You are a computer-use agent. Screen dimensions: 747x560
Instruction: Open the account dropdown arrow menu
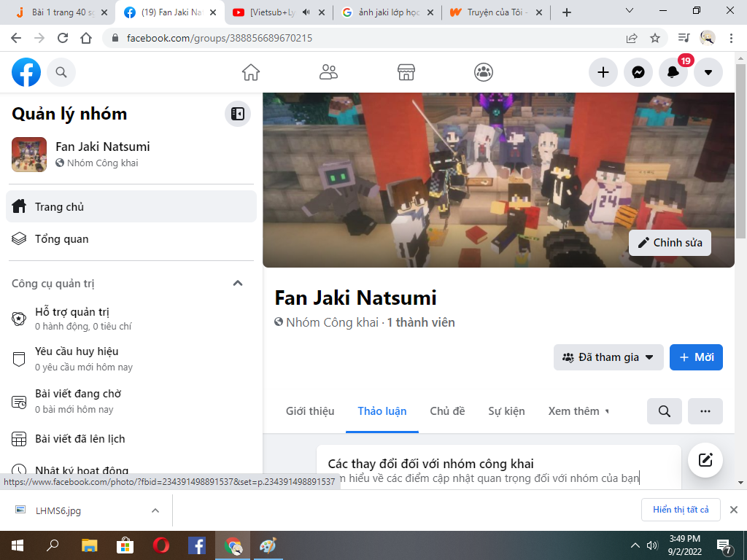click(708, 72)
